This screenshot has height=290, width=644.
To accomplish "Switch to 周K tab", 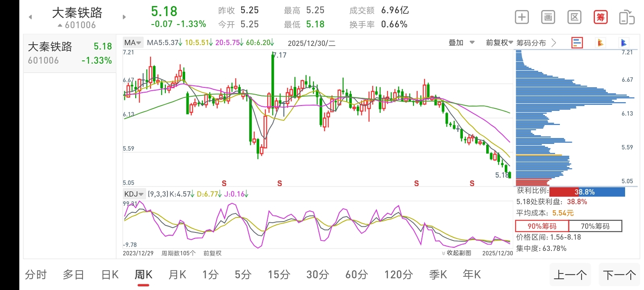I will click(x=143, y=275).
